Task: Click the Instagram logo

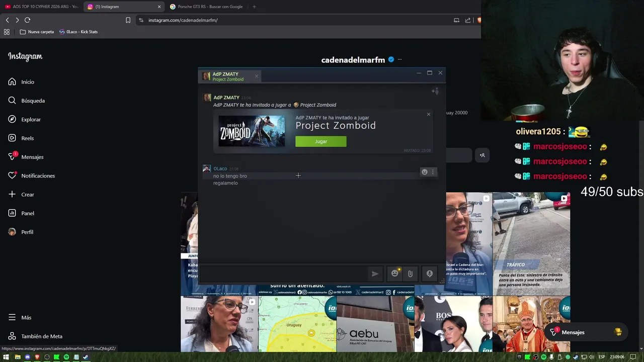Action: tap(25, 57)
